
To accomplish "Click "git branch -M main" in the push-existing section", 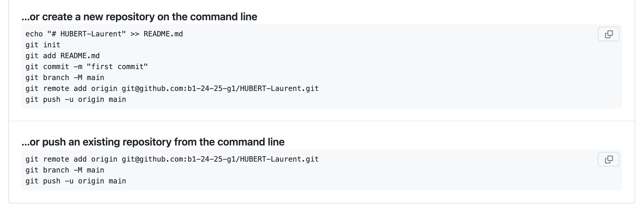I will click(65, 170).
